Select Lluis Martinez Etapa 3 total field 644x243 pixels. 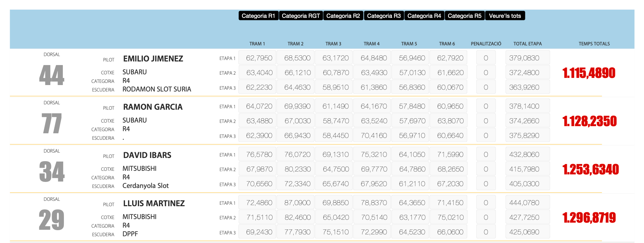coord(527,232)
